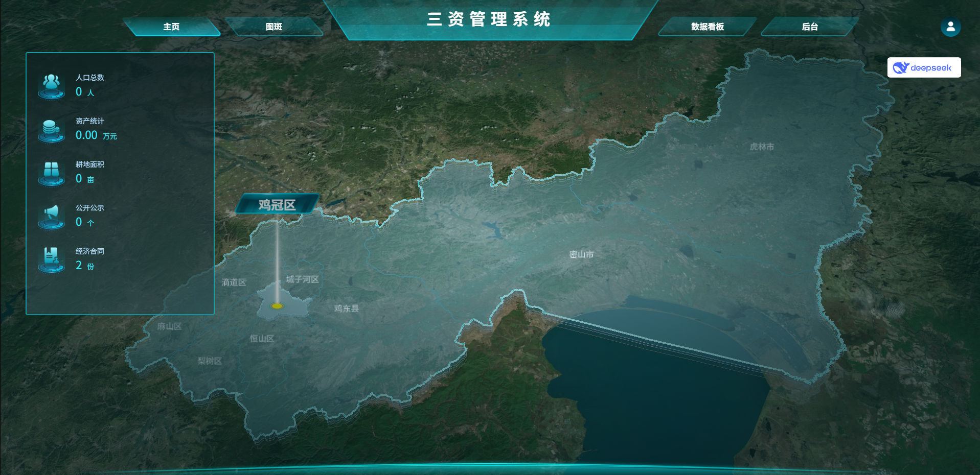
Task: Click the economic contract document icon
Action: tap(51, 258)
